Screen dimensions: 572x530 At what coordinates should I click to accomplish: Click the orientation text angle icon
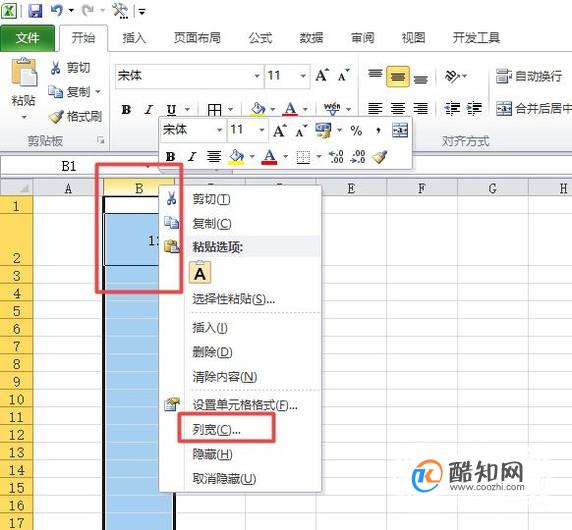coord(452,76)
